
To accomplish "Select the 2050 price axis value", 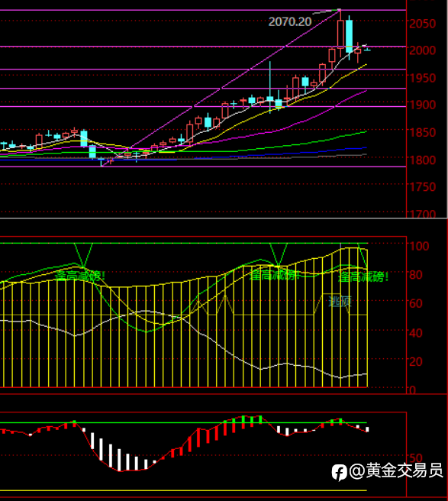I will (423, 24).
